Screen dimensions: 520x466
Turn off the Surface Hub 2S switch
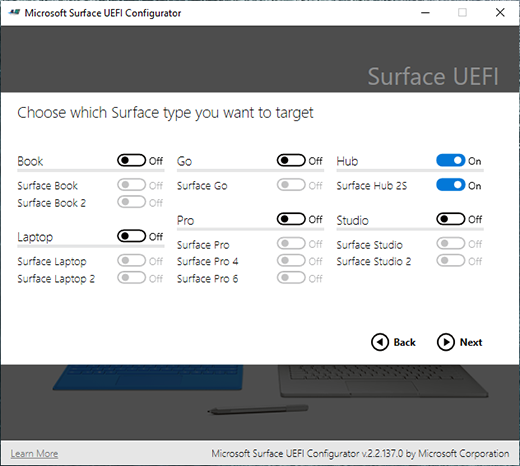(451, 185)
